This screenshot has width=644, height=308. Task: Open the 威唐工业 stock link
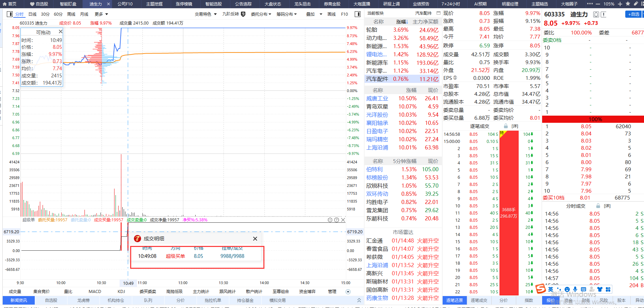(377, 98)
